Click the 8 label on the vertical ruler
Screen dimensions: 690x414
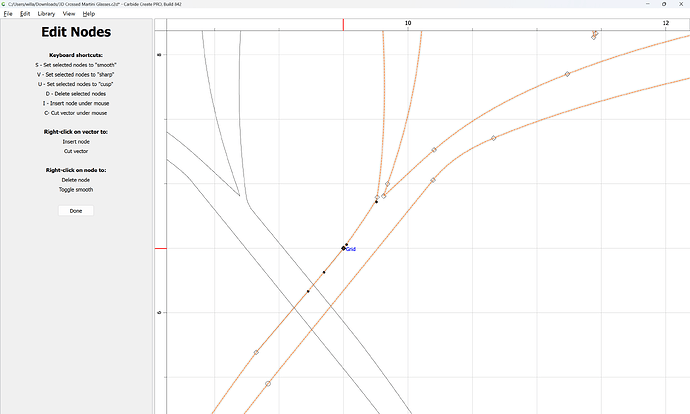coord(160,54)
